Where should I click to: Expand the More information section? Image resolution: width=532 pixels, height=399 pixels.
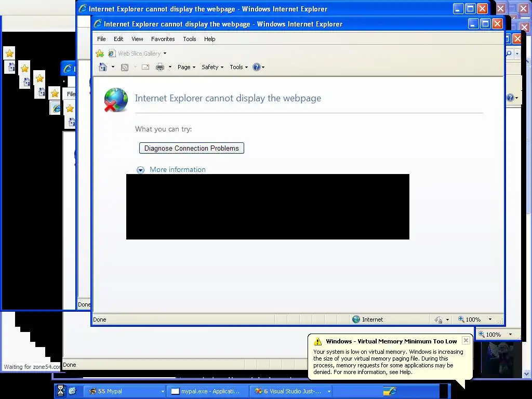(x=140, y=170)
